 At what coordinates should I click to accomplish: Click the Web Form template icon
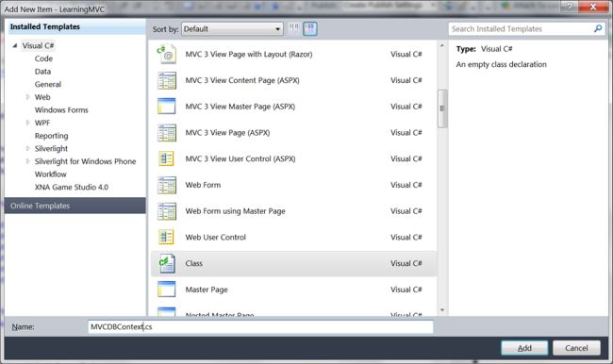[167, 185]
